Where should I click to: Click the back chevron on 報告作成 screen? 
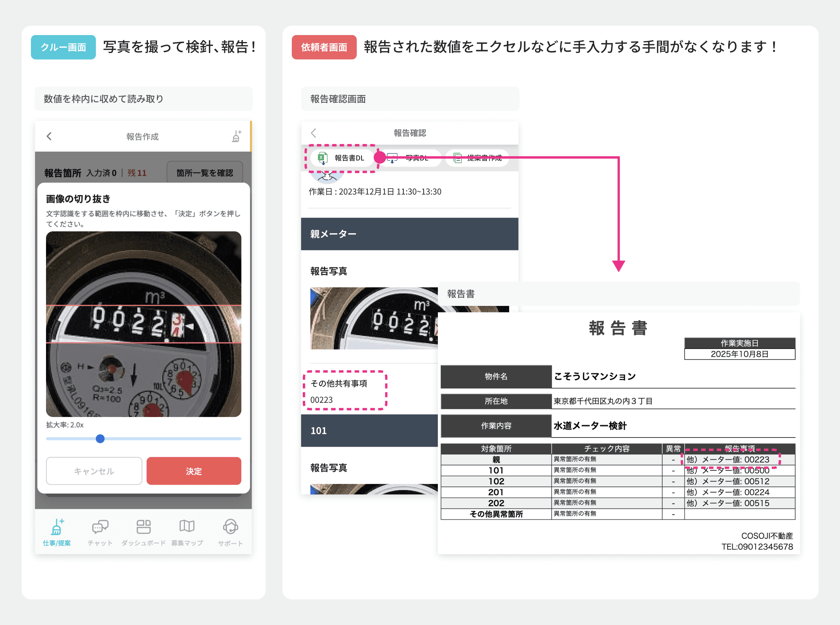coord(49,136)
